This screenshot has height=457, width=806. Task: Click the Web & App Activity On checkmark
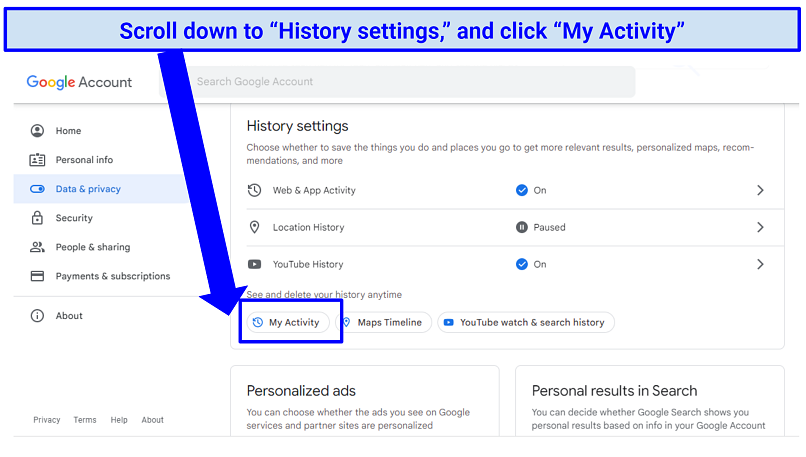[x=522, y=190]
